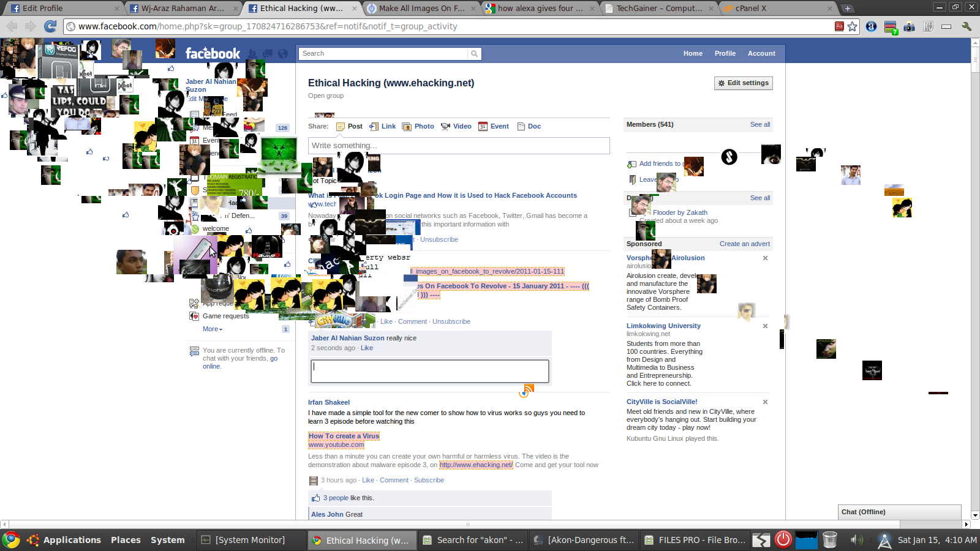Viewport: 980px width, 551px height.
Task: Toggle the Chat (Offline) bar
Action: [899, 512]
